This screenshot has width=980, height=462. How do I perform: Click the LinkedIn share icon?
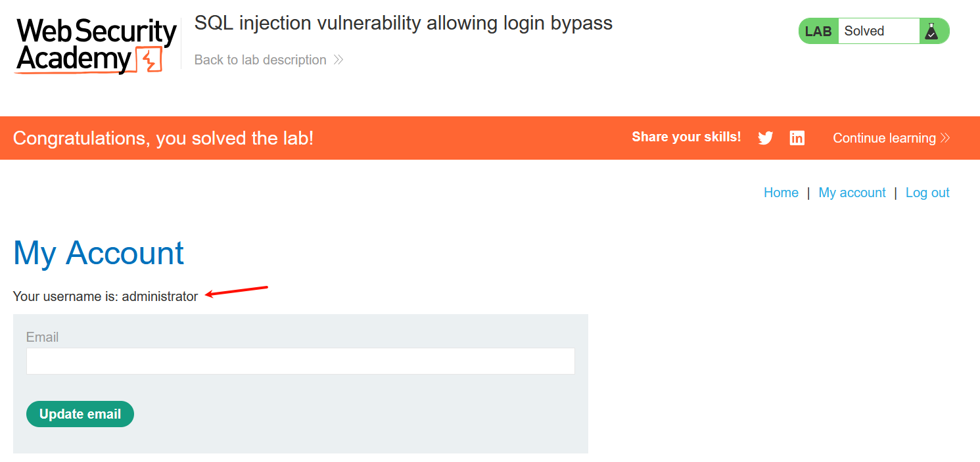tap(797, 138)
